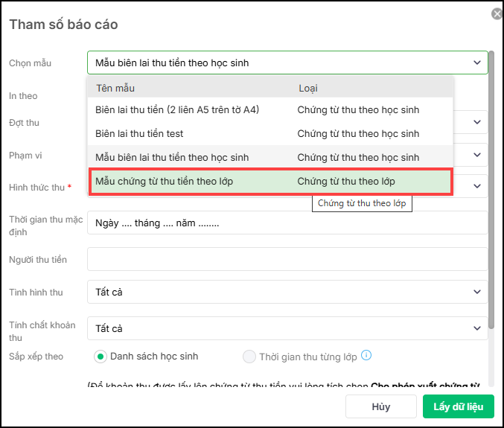Collapse the Chọn mẫu dropdown

(477, 63)
